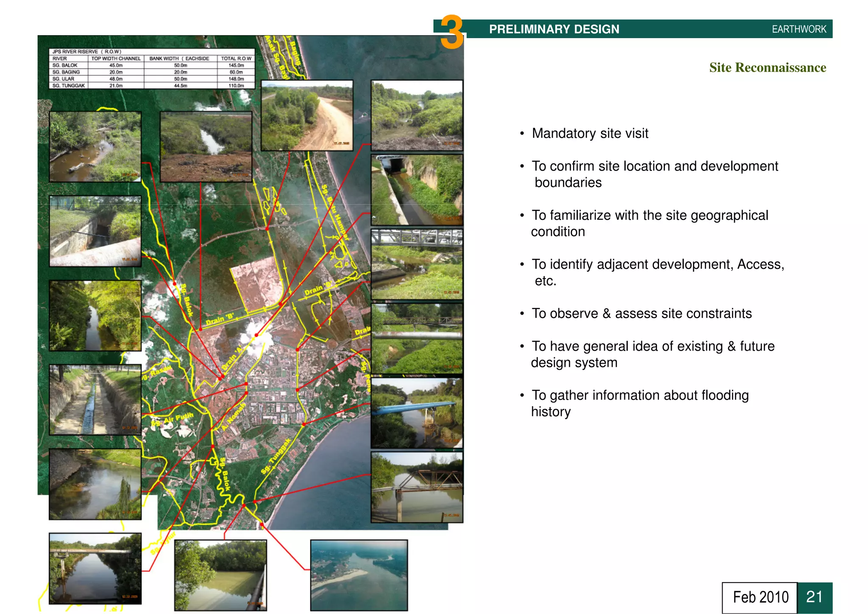
Task: Click the orange number 3 section marker
Action: (452, 32)
